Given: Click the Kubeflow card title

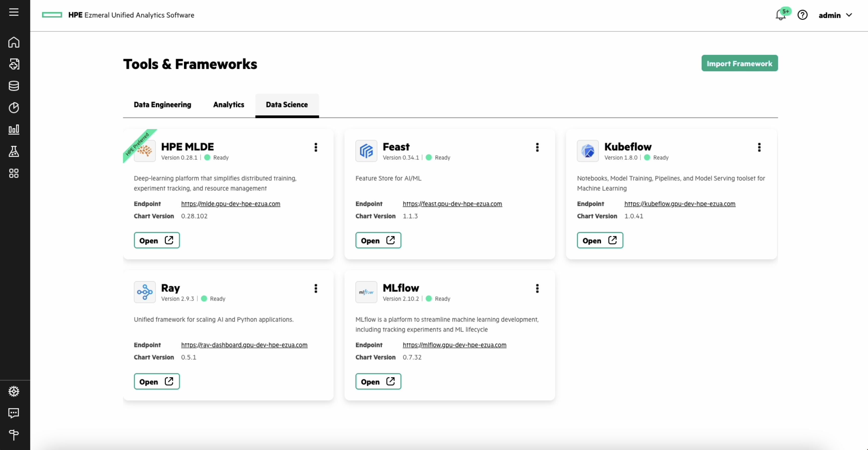Looking at the screenshot, I should click(x=628, y=147).
